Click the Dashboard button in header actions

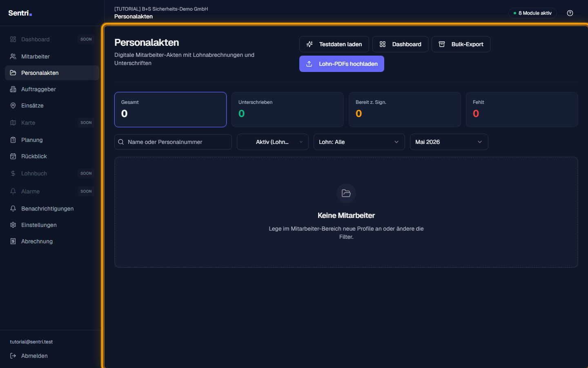[x=400, y=44]
